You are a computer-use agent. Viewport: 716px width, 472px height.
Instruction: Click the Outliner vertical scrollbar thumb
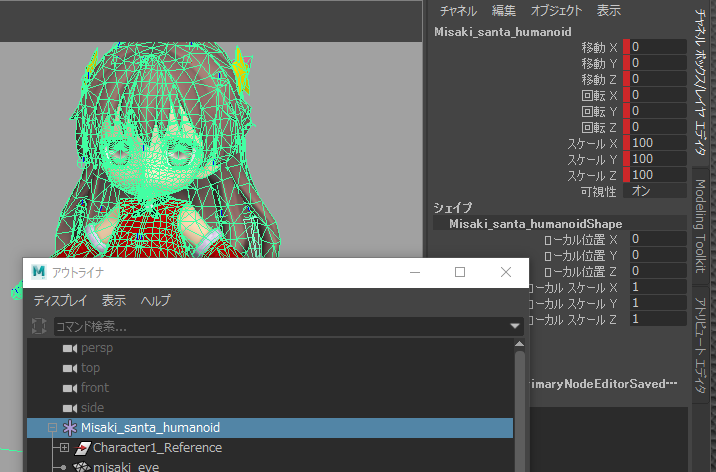coord(520,411)
